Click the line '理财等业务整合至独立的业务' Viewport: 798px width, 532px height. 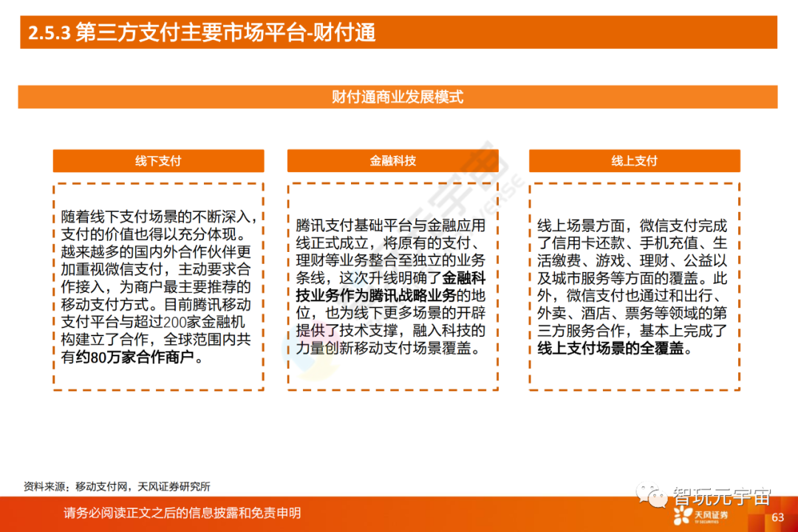click(390, 260)
